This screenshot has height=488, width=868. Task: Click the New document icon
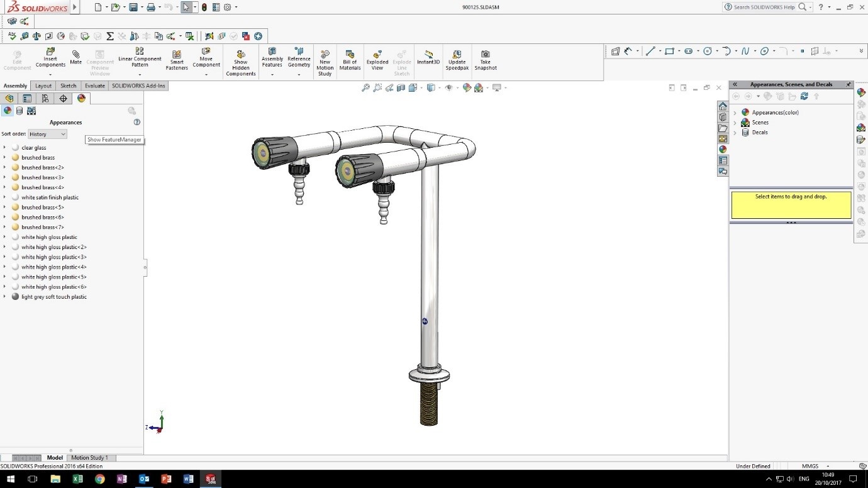(97, 7)
